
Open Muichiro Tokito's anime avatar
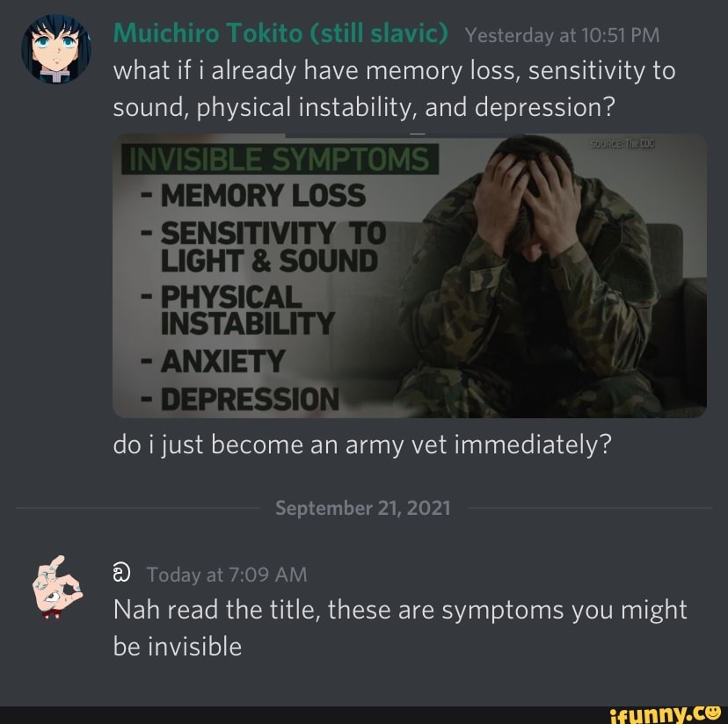coord(56,48)
